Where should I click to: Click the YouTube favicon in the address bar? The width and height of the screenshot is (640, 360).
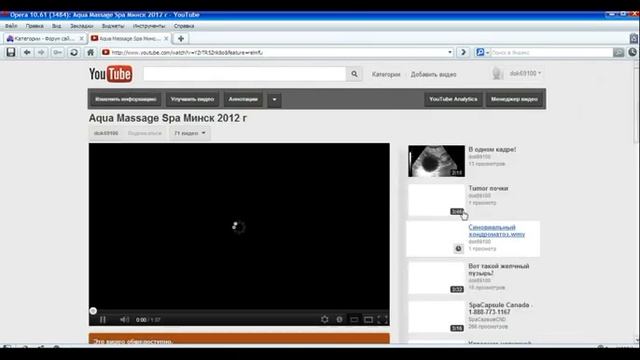(106, 52)
